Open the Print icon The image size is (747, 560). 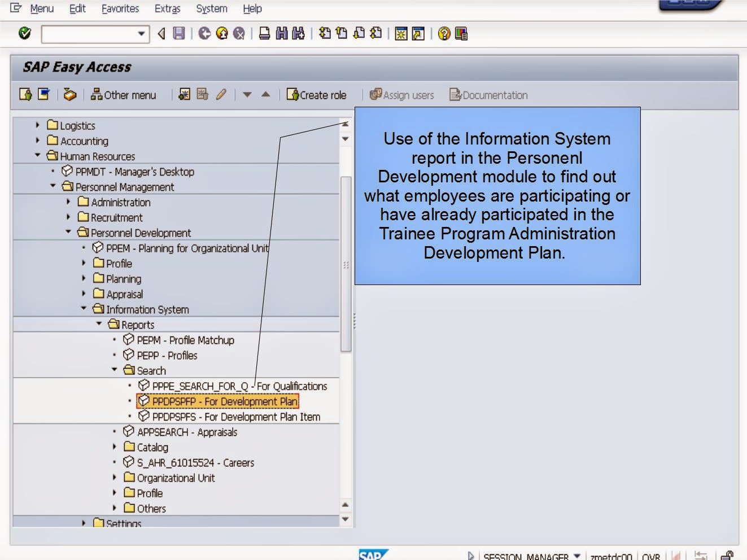[x=263, y=34]
